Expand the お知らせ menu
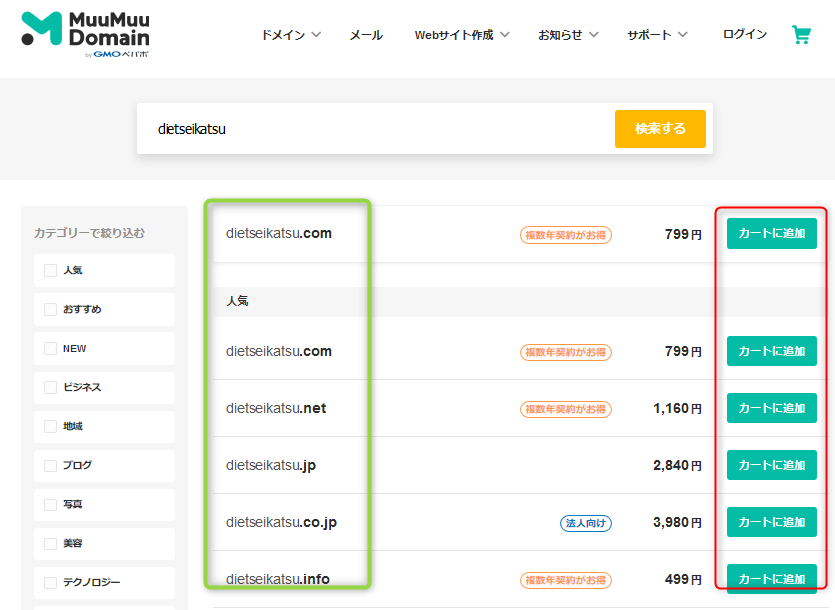Viewport: 835px width, 610px height. pyautogui.click(x=568, y=35)
